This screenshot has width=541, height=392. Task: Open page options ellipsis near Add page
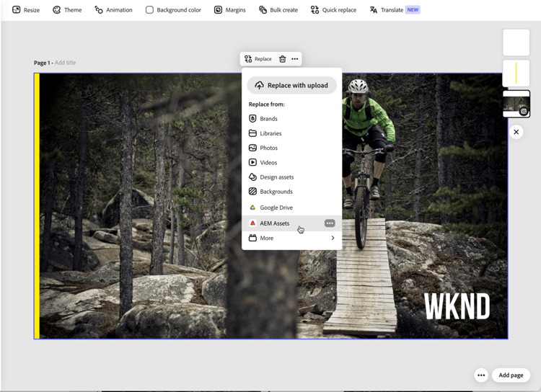pyautogui.click(x=481, y=375)
